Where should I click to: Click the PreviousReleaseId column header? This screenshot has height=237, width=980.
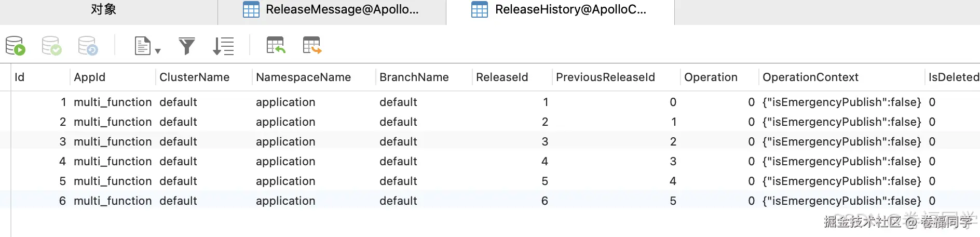[x=605, y=77]
